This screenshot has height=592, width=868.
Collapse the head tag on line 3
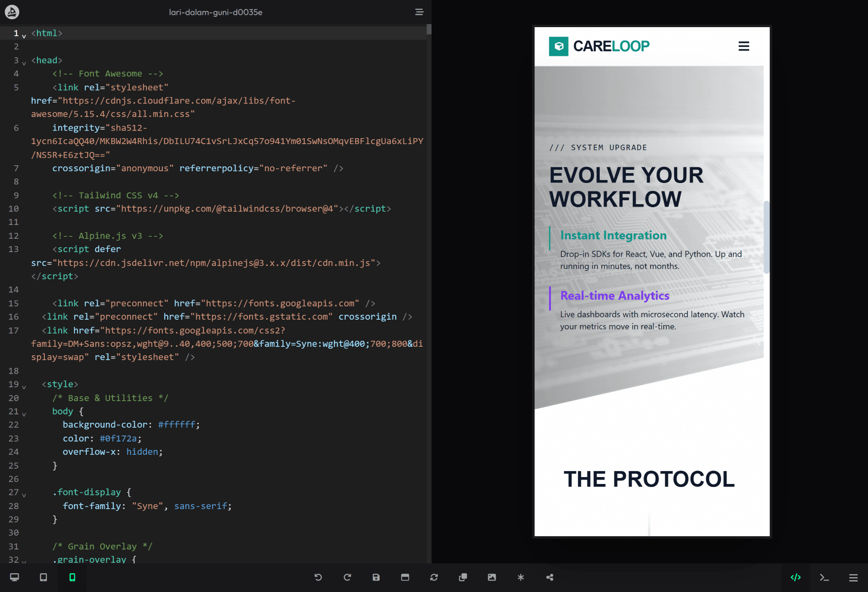[x=24, y=63]
